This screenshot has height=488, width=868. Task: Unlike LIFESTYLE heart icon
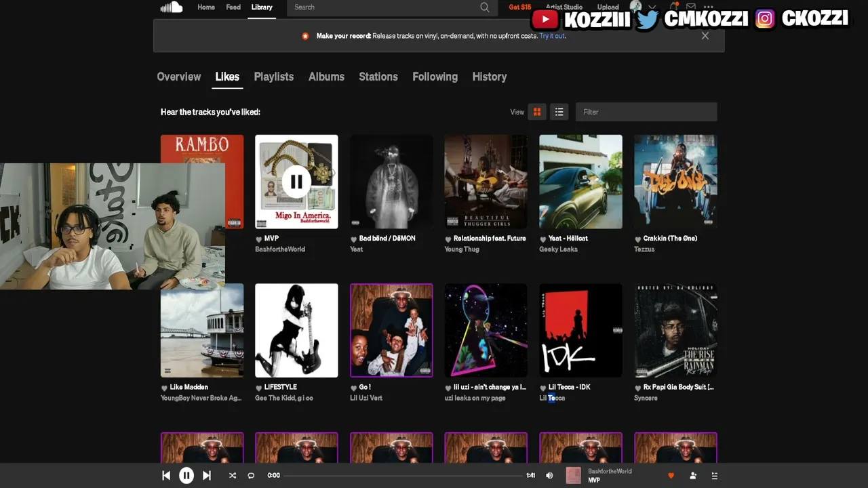258,388
